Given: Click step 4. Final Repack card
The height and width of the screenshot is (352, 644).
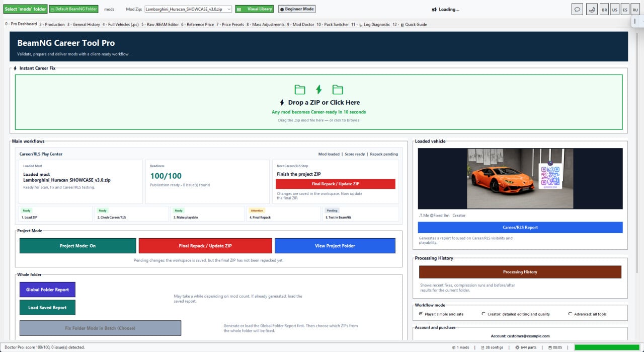Looking at the screenshot, I should tap(284, 214).
